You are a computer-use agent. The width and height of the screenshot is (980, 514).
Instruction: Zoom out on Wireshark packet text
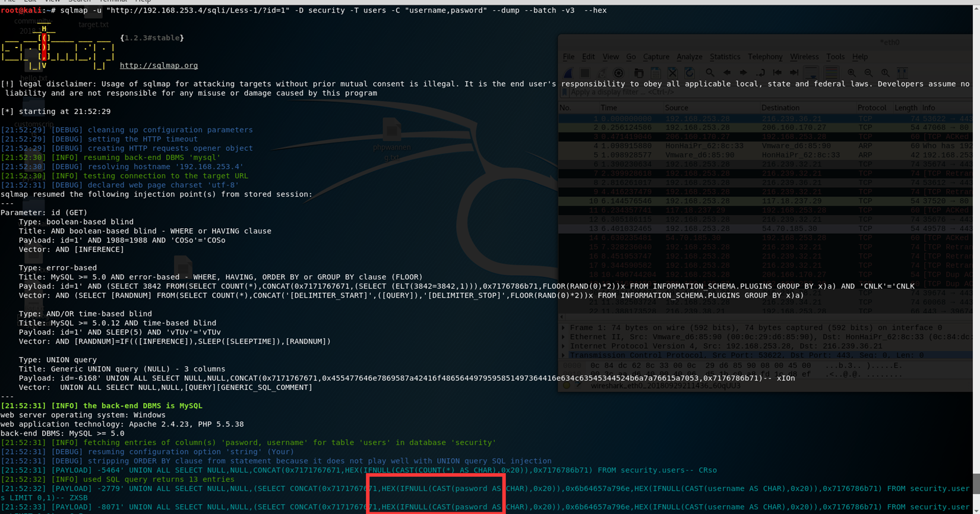pyautogui.click(x=868, y=72)
